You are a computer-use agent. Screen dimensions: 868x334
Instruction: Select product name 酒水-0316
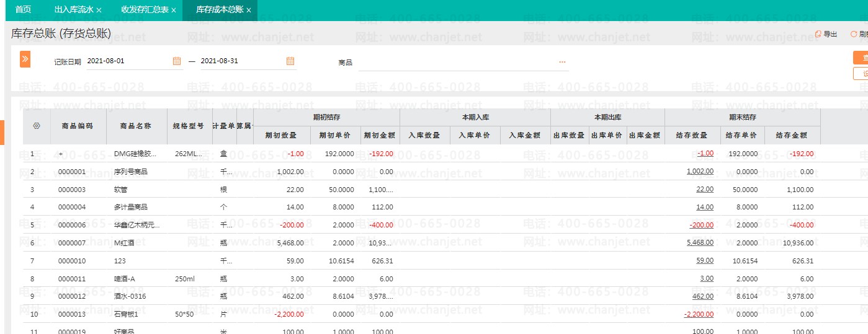pyautogui.click(x=129, y=297)
